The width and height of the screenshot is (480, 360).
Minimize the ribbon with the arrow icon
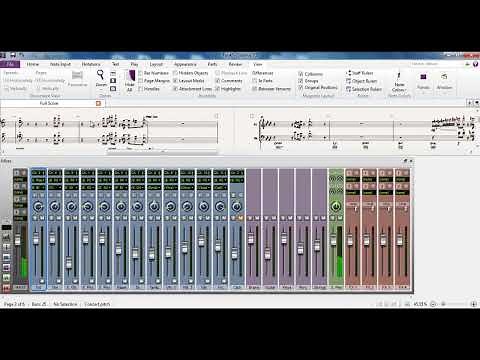click(x=468, y=64)
